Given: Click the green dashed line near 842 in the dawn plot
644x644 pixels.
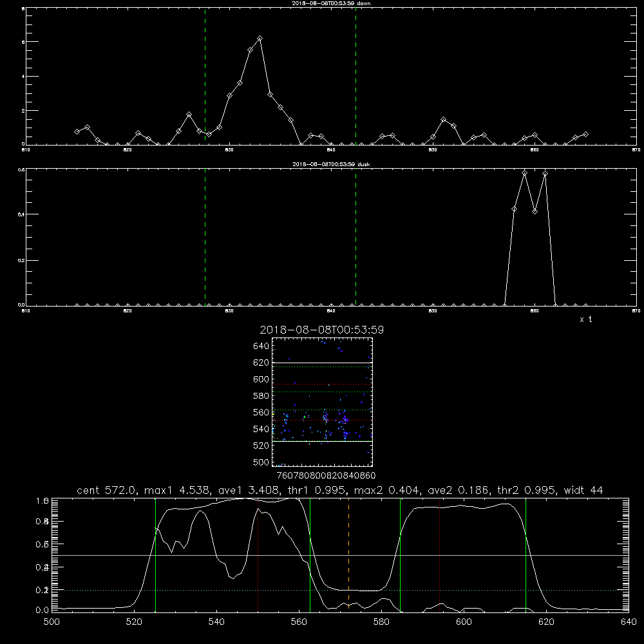Looking at the screenshot, I should point(355,77).
